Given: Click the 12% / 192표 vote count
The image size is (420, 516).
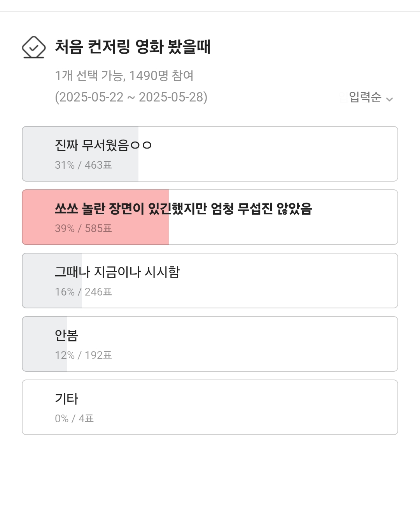Looking at the screenshot, I should coord(83,355).
